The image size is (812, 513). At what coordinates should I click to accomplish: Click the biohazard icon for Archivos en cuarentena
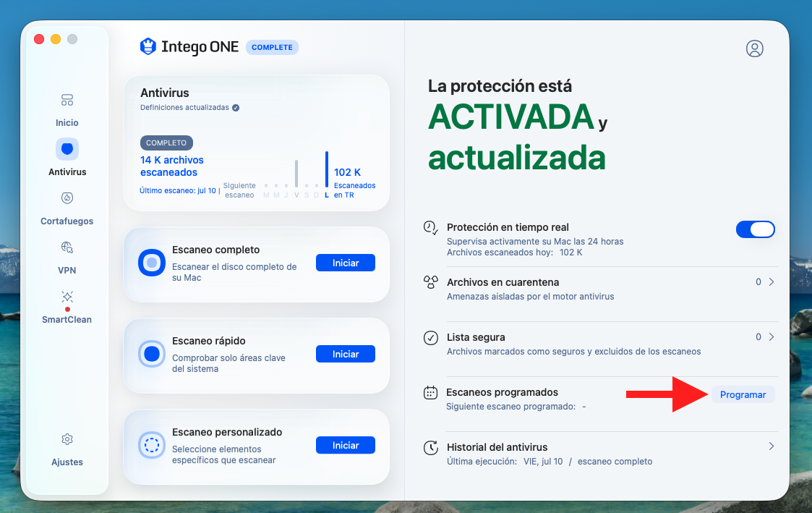click(x=430, y=282)
